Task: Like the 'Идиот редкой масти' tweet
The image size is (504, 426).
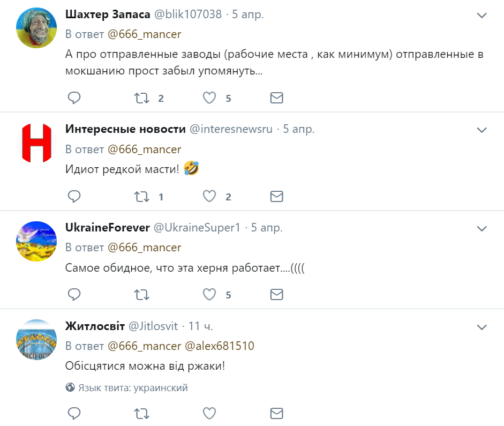Action: 209,196
